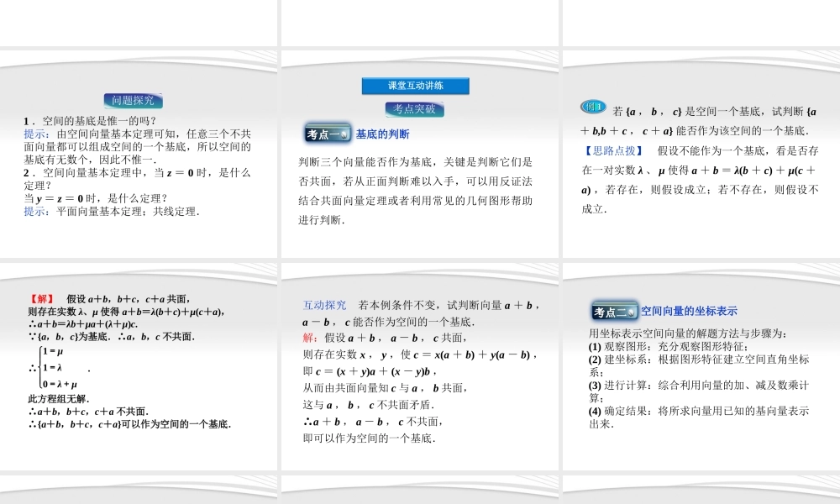Click the red 【解】 label
This screenshot has height=504, width=840.
(x=42, y=299)
